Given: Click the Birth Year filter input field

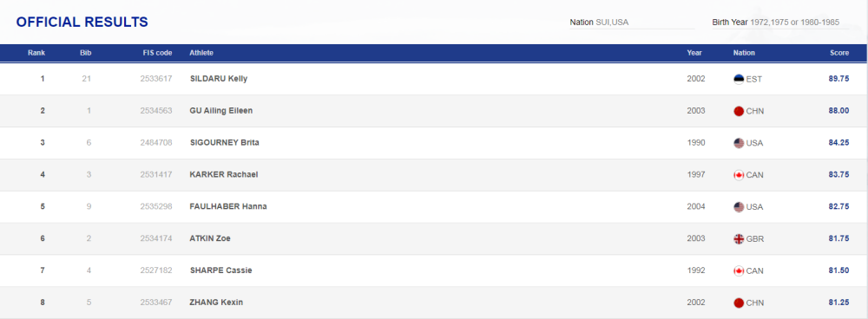Looking at the screenshot, I should coord(780,23).
